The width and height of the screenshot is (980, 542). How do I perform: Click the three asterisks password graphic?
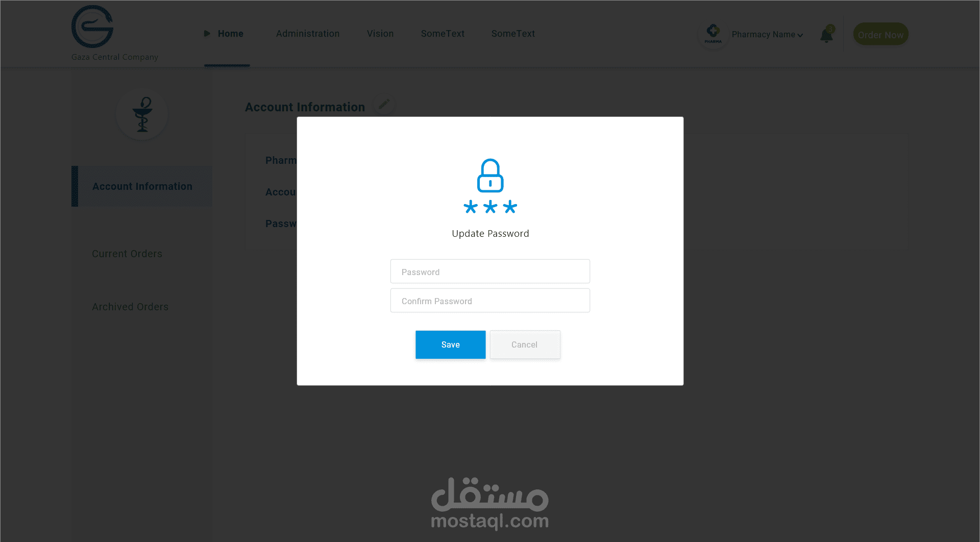tap(490, 207)
